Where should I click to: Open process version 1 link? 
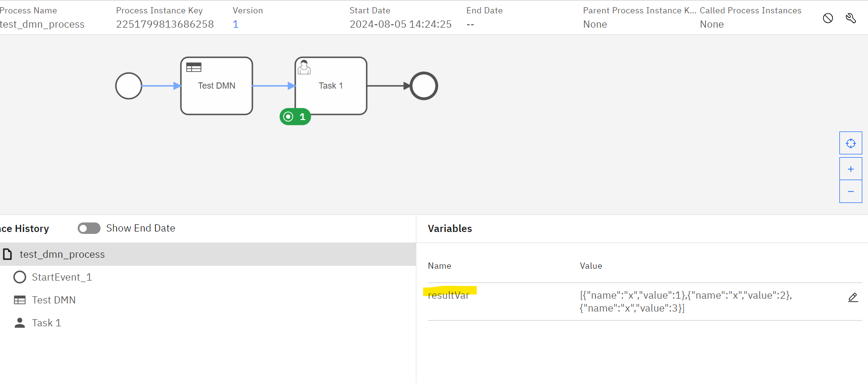pos(235,24)
